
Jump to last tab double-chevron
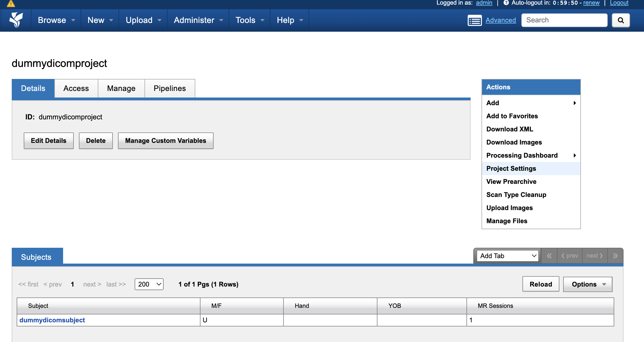click(x=615, y=256)
